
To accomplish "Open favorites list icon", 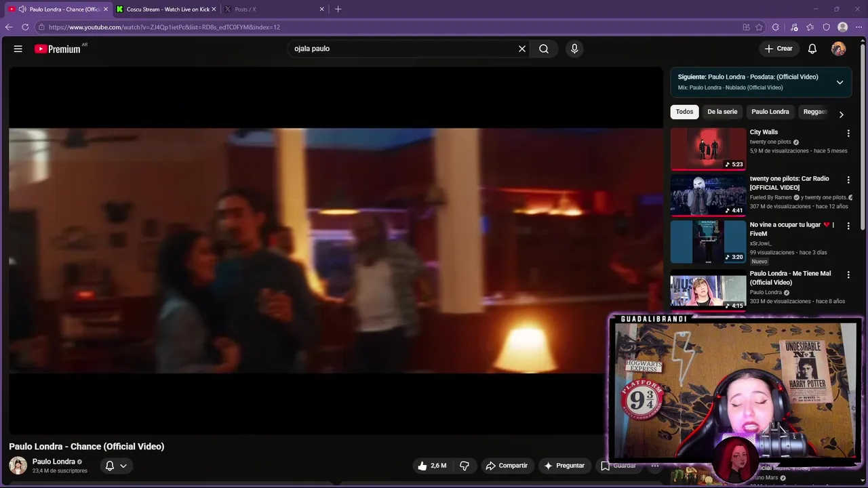I will (810, 27).
